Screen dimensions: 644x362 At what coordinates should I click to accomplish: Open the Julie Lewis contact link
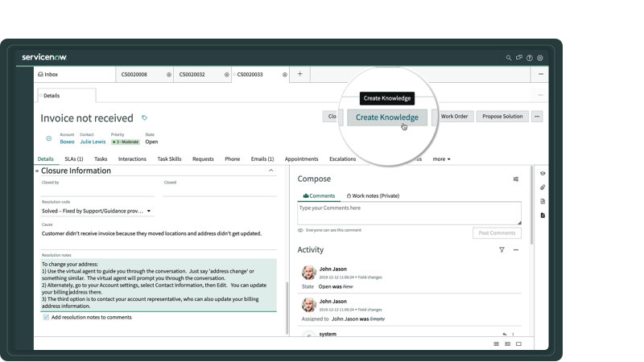93,142
